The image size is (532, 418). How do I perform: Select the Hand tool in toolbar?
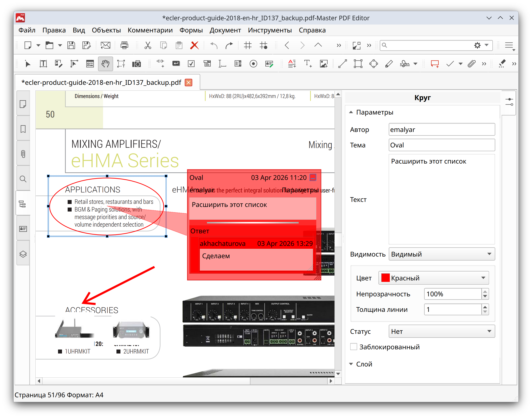click(x=105, y=64)
